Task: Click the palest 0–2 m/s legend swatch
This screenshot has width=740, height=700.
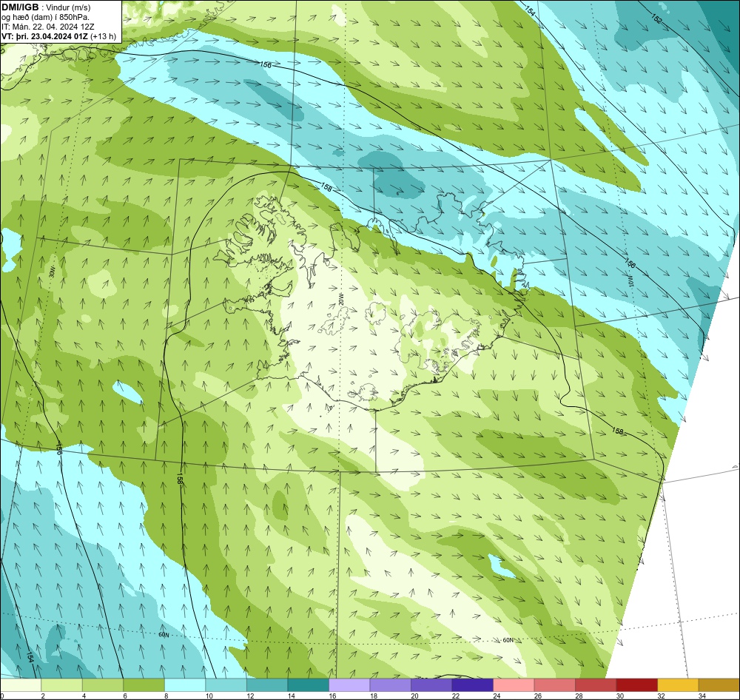Action: click(x=21, y=684)
